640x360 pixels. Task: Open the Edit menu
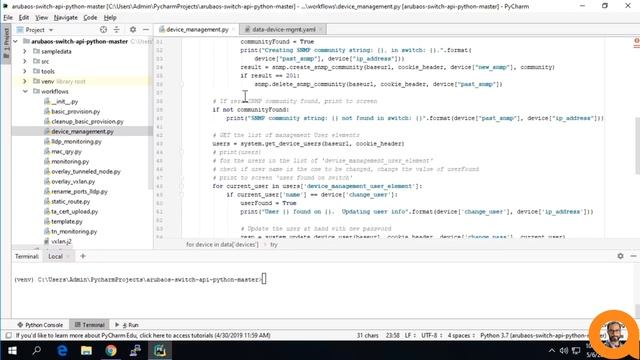pos(24,18)
